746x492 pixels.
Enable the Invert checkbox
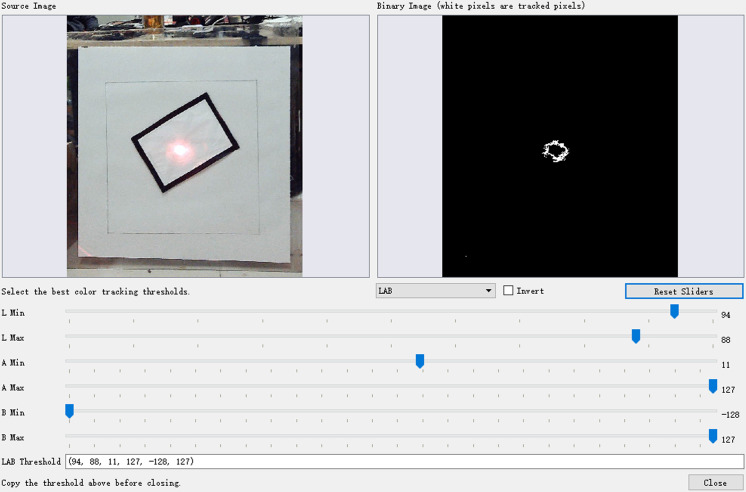[x=508, y=290]
